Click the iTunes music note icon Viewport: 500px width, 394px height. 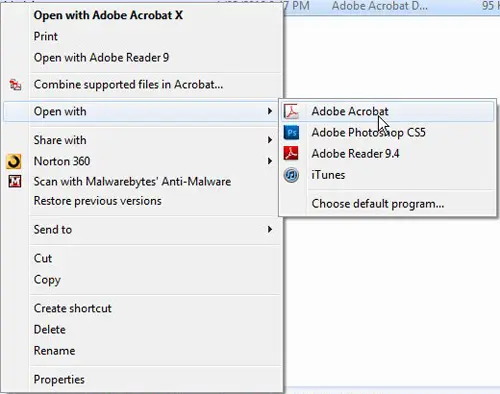291,175
